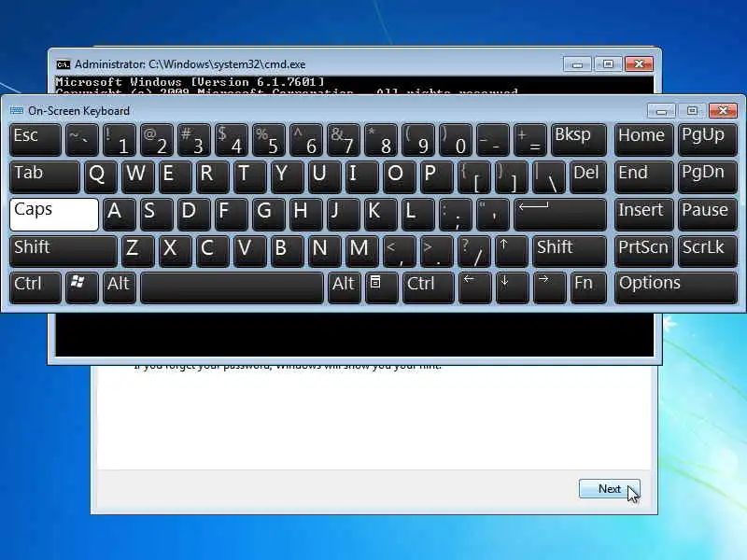Click the N key
The width and height of the screenshot is (747, 560).
click(325, 251)
